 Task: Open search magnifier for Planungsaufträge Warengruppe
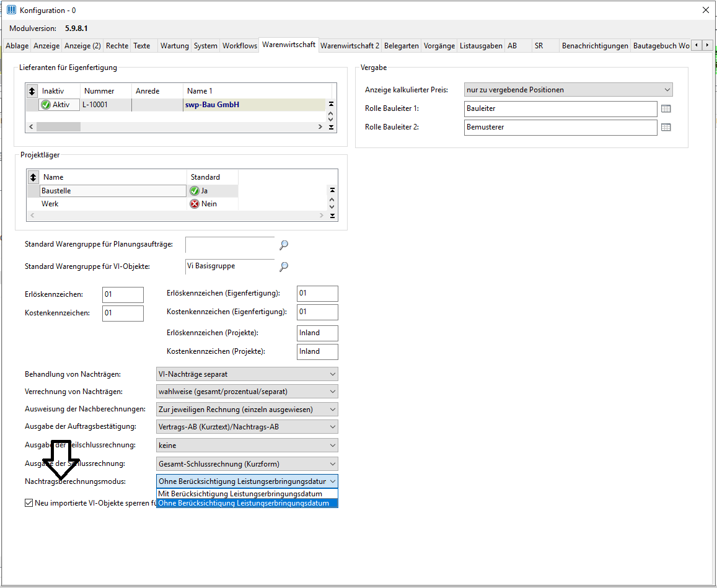(x=283, y=245)
